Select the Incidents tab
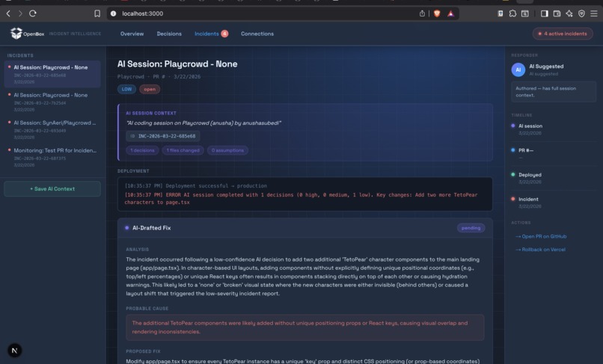The height and width of the screenshot is (364, 603). (x=211, y=34)
